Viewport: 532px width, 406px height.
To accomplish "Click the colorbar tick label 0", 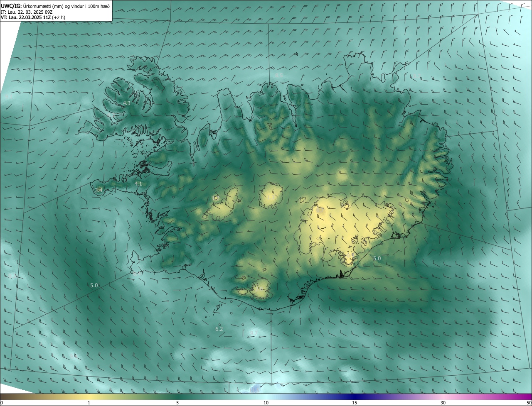I will (x=2, y=403).
